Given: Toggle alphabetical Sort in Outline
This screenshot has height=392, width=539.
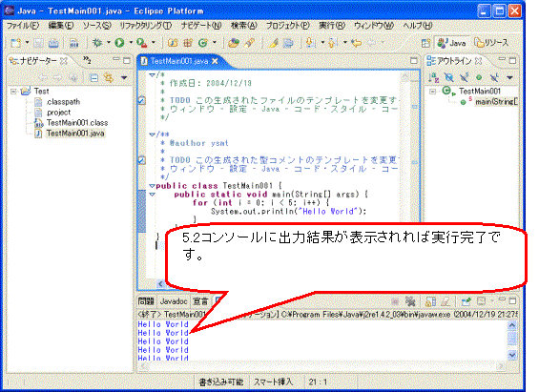Looking at the screenshot, I should (434, 77).
